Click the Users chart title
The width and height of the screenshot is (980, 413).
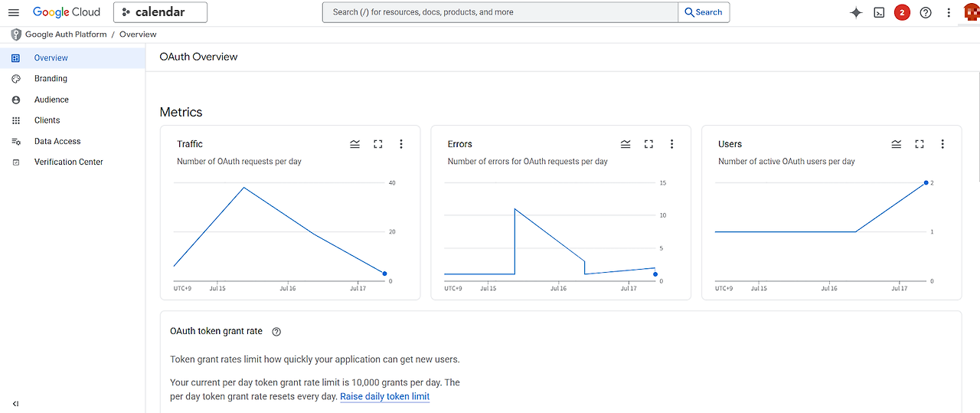point(730,144)
